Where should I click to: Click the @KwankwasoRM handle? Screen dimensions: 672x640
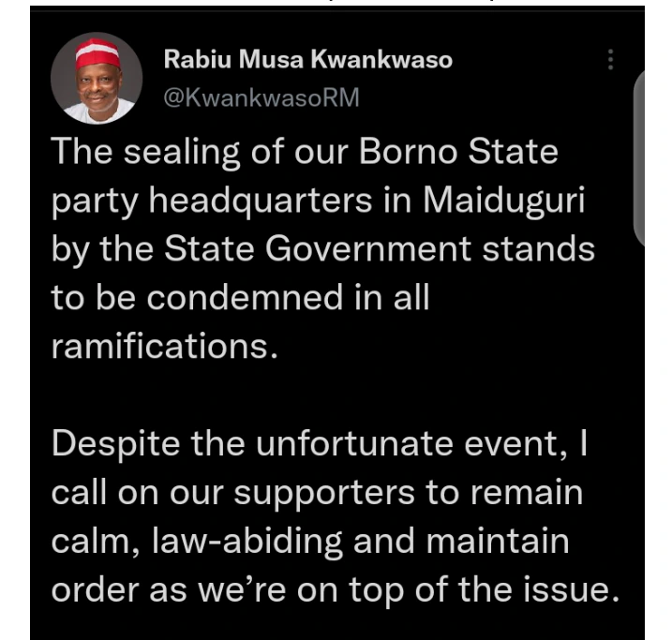pos(261,97)
